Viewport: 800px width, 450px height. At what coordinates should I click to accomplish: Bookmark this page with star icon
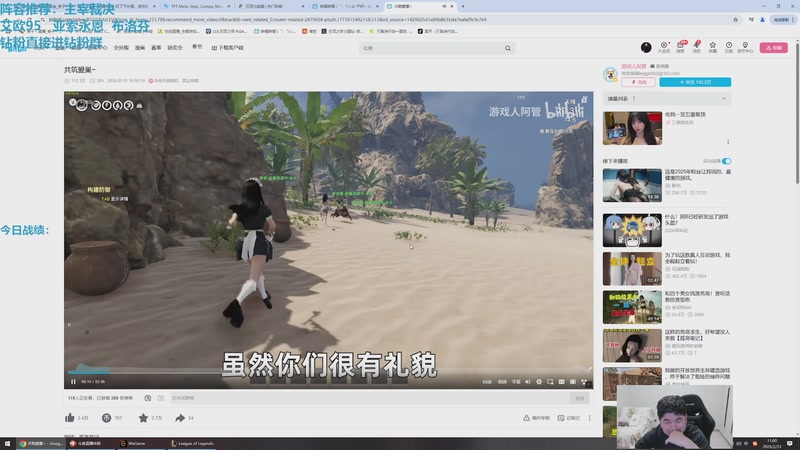tap(735, 19)
